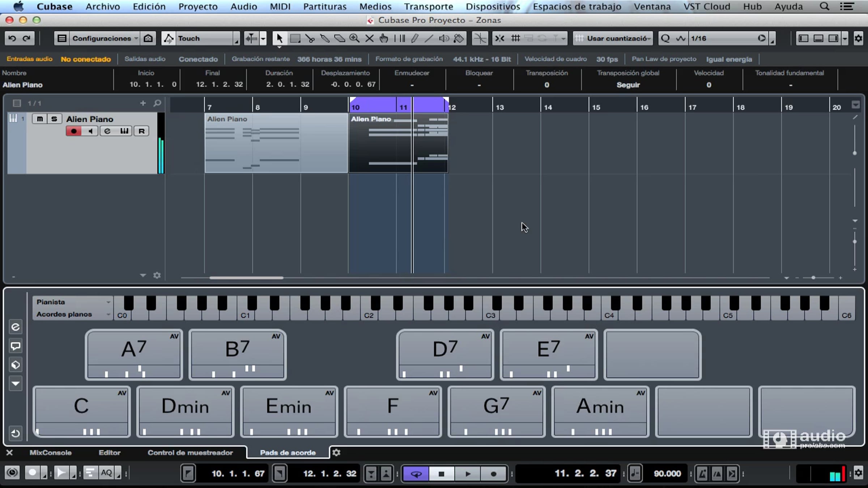Solo the Alien Piano track
Screen dimensions: 868x488
54,119
